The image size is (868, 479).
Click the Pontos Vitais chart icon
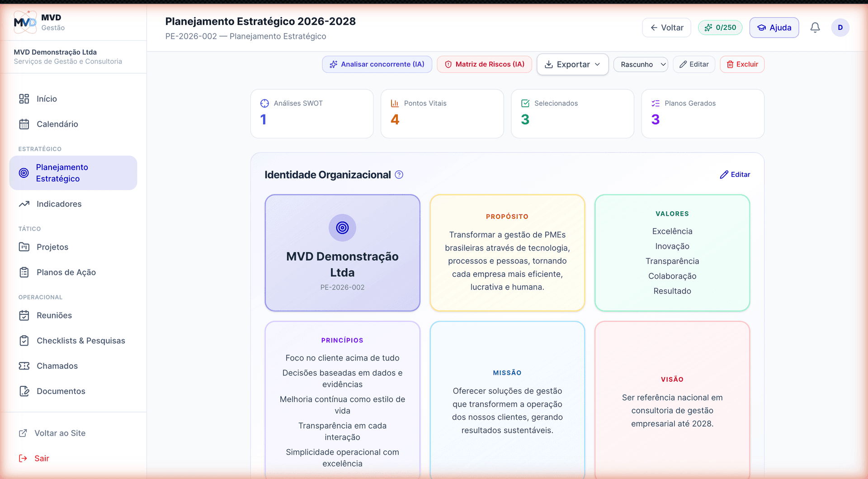[395, 103]
